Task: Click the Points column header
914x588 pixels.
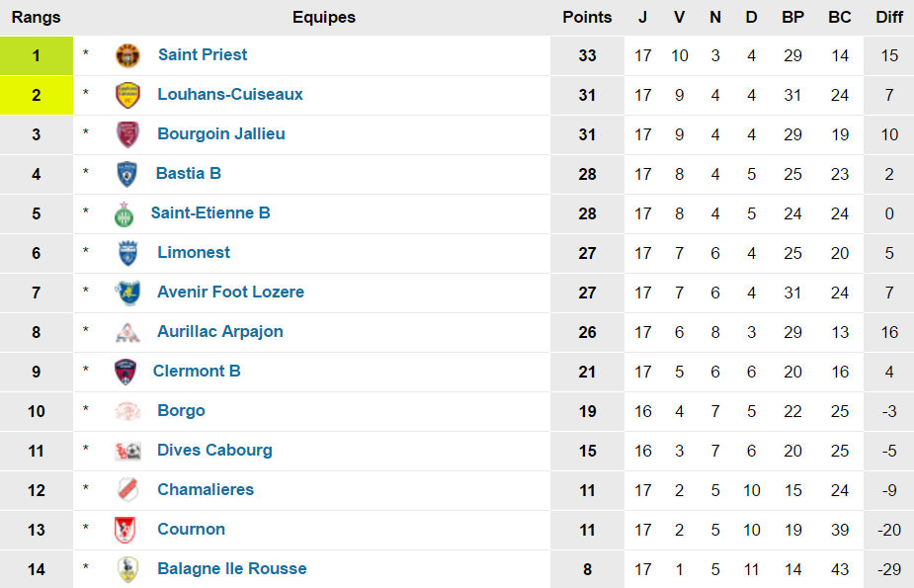Action: pyautogui.click(x=587, y=17)
